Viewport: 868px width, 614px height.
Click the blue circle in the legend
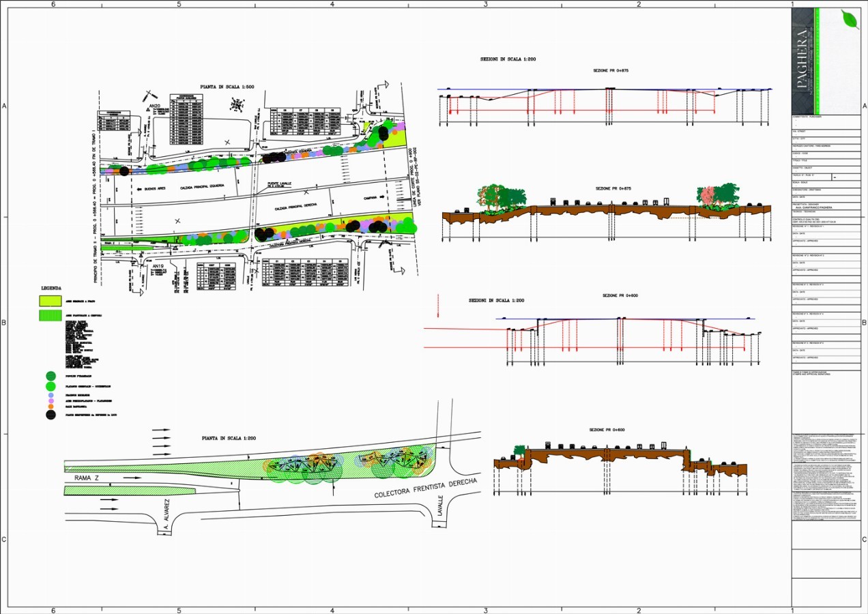pyautogui.click(x=50, y=394)
